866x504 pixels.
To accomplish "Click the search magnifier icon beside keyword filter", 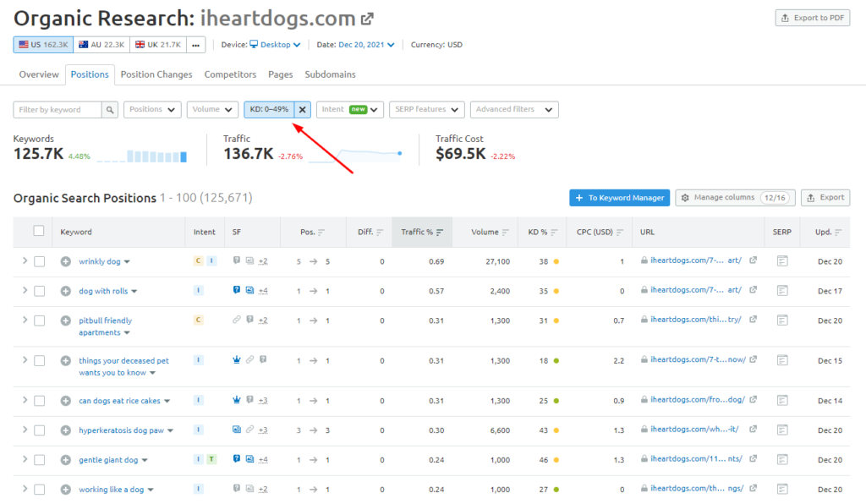I will [110, 110].
